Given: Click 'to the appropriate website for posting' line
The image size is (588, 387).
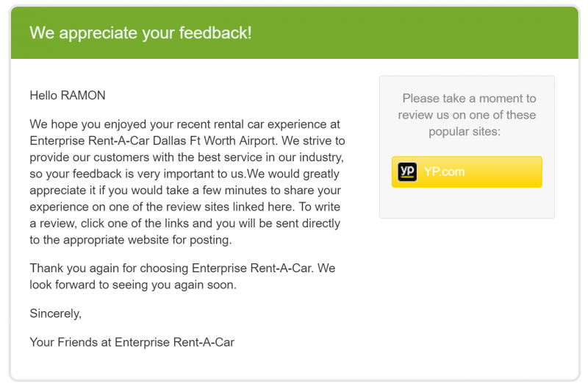Looking at the screenshot, I should pyautogui.click(x=131, y=240).
